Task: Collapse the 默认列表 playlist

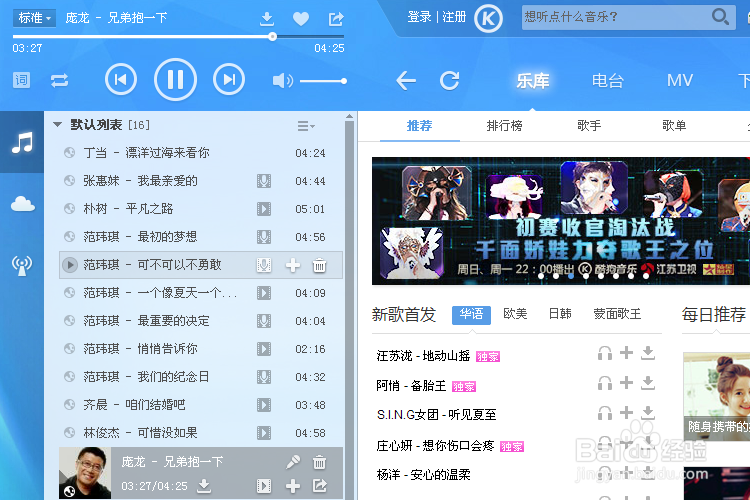Action: [57, 125]
